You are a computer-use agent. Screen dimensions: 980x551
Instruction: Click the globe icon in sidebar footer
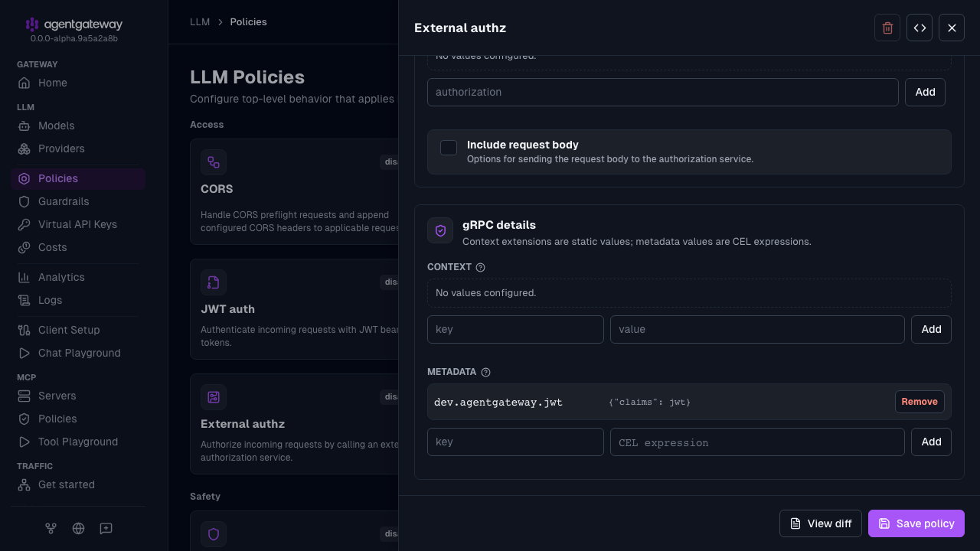tap(78, 528)
